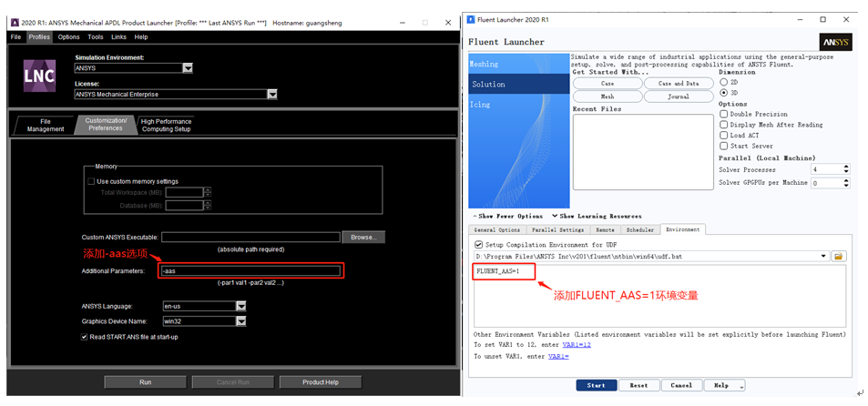The height and width of the screenshot is (406, 868).
Task: Click the Case and Data button
Action: point(679,84)
